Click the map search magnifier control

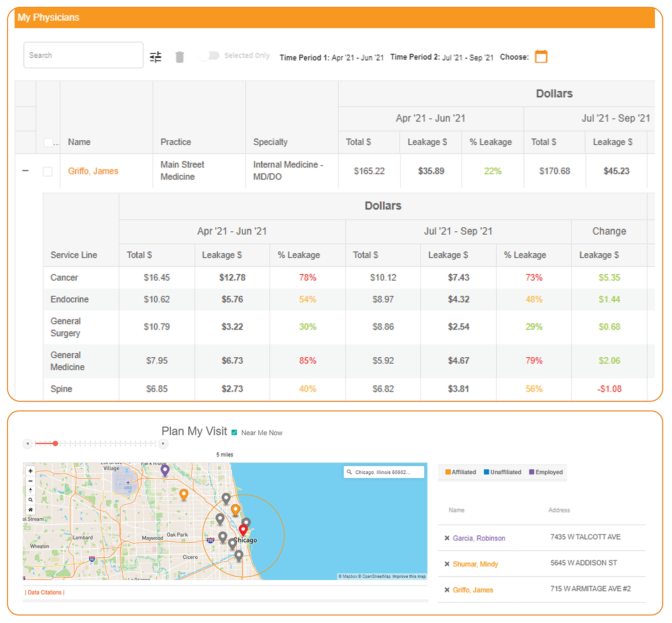(x=31, y=500)
